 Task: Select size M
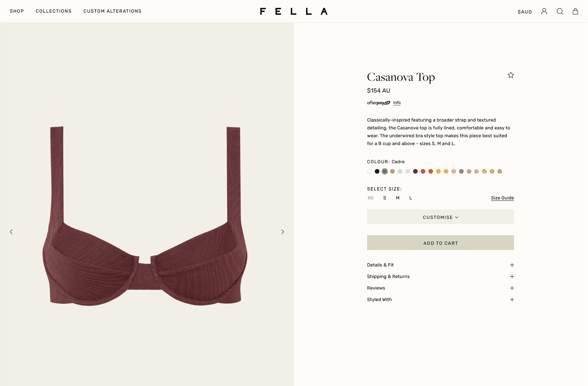click(x=398, y=198)
